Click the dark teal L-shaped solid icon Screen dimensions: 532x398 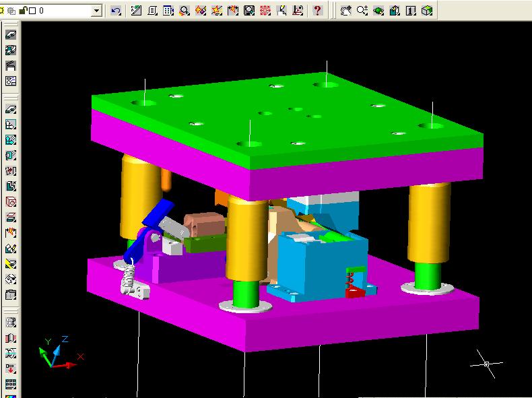pyautogui.click(x=11, y=186)
